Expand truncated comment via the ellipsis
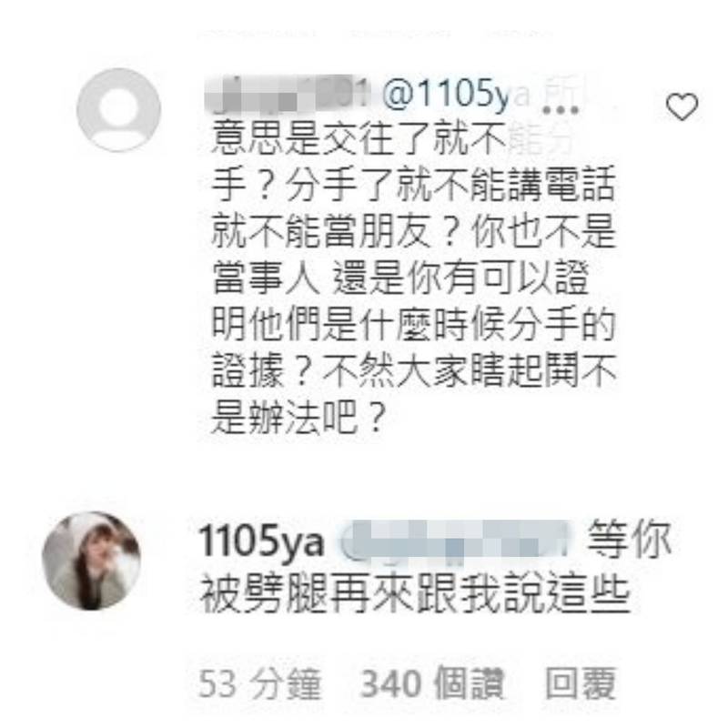The width and height of the screenshot is (728, 728). pyautogui.click(x=561, y=110)
